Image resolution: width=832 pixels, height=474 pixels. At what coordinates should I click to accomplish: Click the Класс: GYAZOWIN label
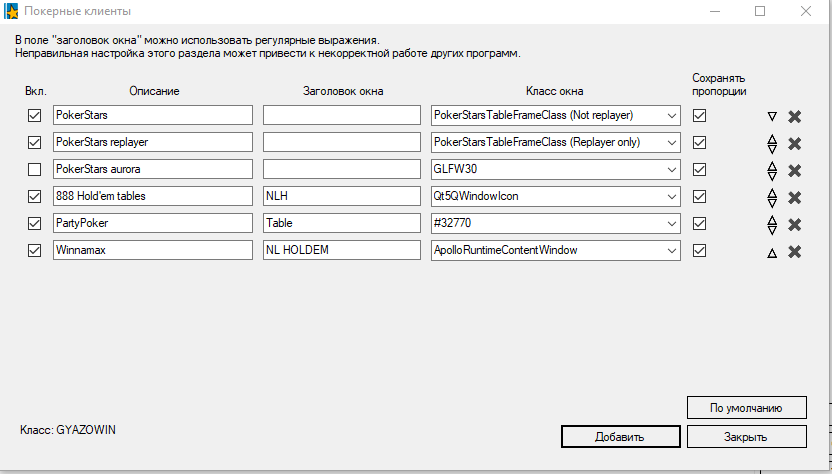pos(68,430)
